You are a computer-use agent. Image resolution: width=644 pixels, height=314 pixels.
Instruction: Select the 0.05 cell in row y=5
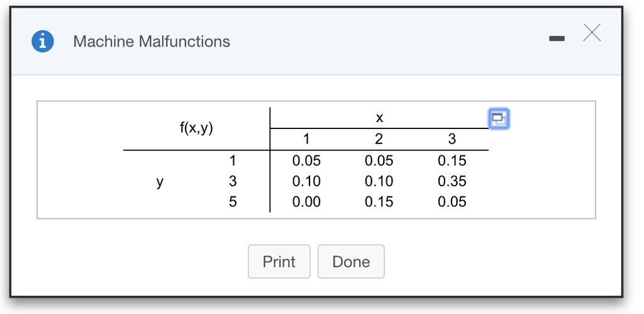(x=452, y=202)
